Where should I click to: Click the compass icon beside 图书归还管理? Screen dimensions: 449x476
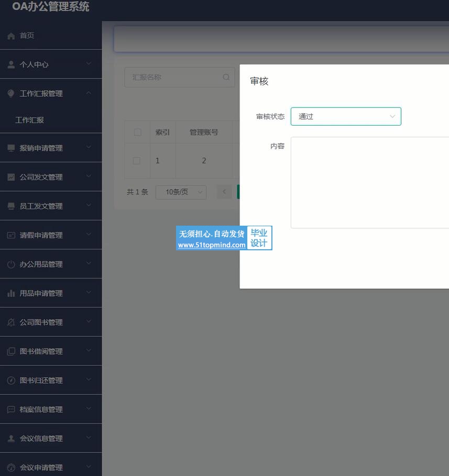pos(11,380)
